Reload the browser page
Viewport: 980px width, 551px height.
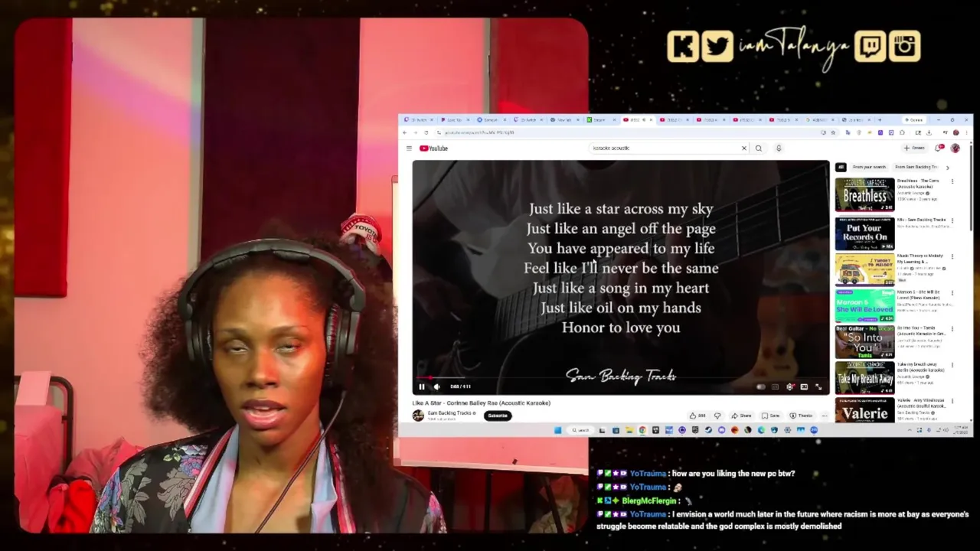(426, 132)
